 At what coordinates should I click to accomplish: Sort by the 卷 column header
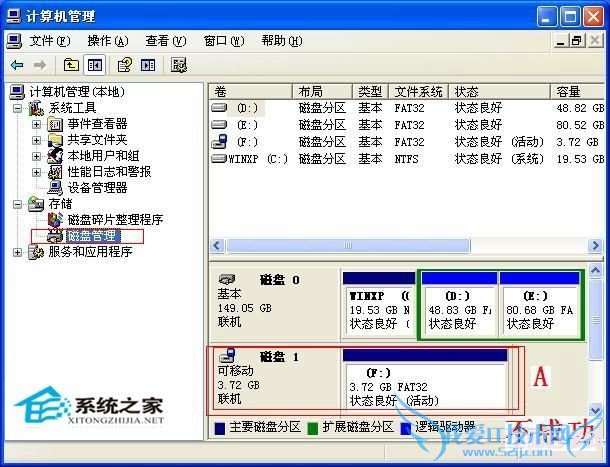click(251, 92)
